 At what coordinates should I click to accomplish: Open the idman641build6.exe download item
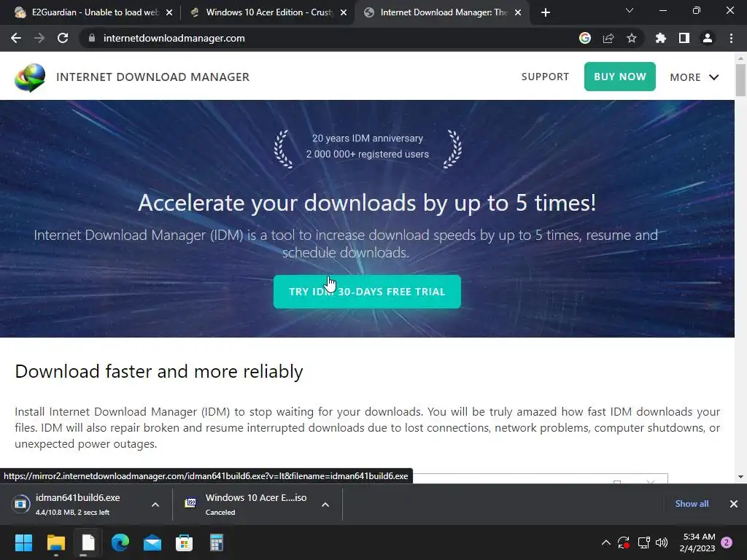77,504
